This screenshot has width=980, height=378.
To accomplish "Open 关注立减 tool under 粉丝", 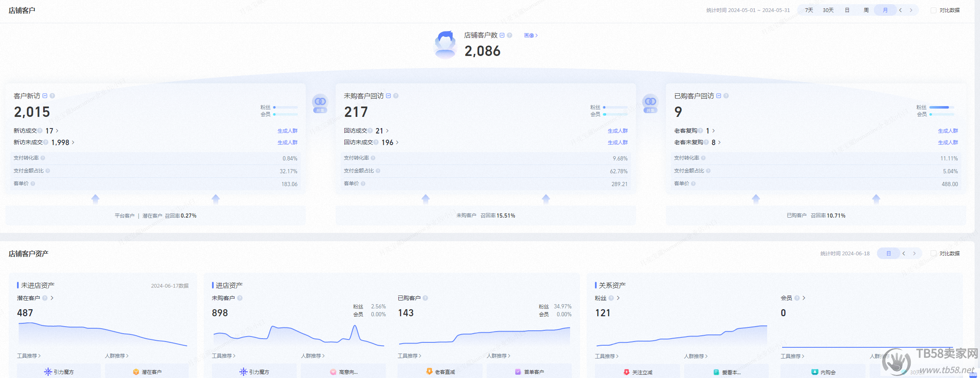I will coord(638,372).
